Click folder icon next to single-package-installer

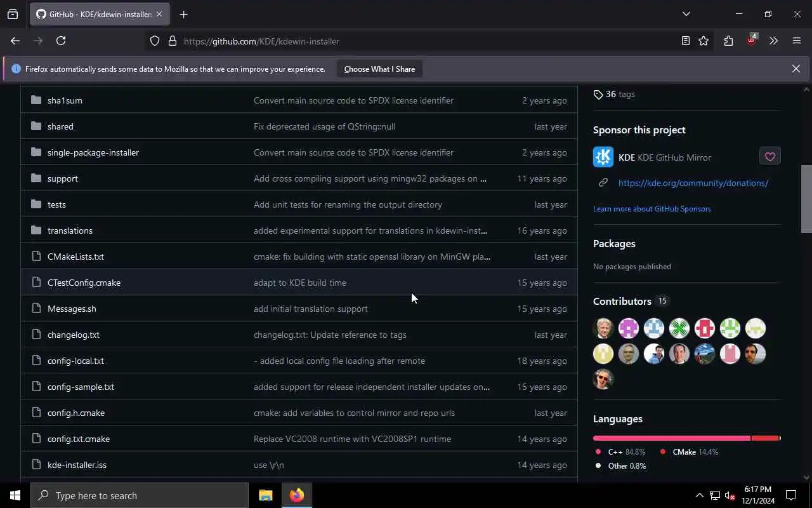pyautogui.click(x=36, y=152)
